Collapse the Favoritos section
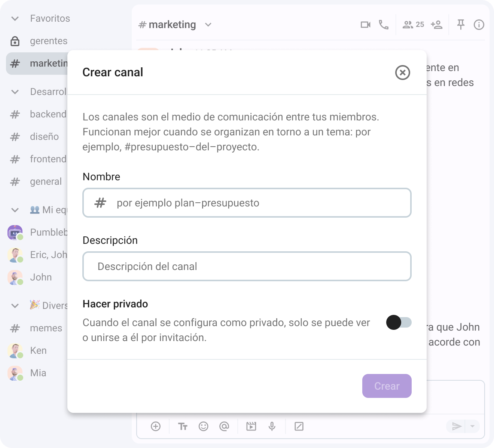Screen dimensions: 494x448 [15, 19]
